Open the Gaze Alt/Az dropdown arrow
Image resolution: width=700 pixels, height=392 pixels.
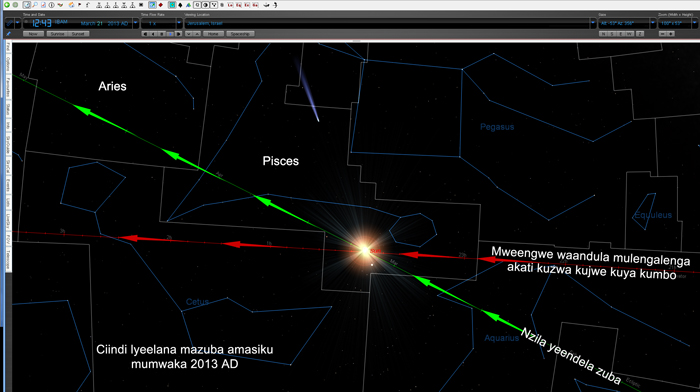tap(653, 23)
